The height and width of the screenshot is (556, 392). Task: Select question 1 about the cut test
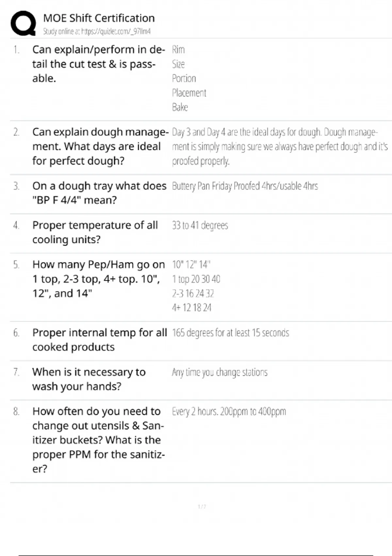pos(98,64)
